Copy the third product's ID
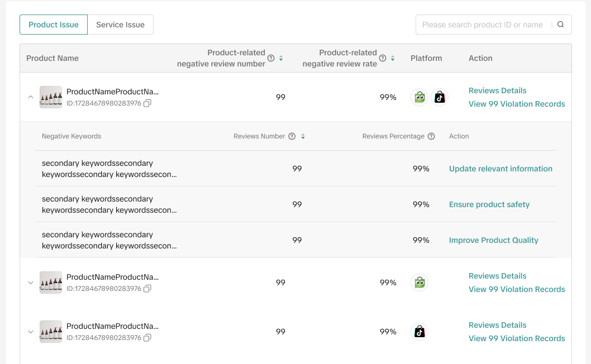Screen dimensions: 591x364 147,338
